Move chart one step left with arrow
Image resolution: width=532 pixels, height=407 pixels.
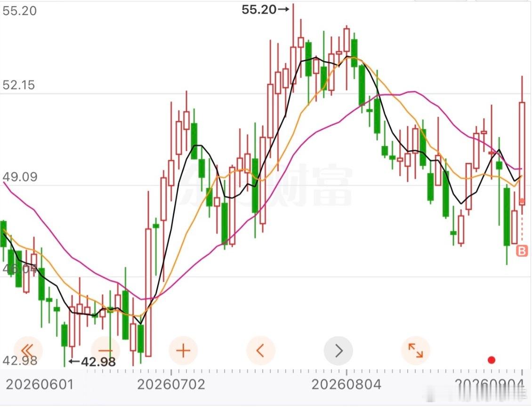pos(260,350)
